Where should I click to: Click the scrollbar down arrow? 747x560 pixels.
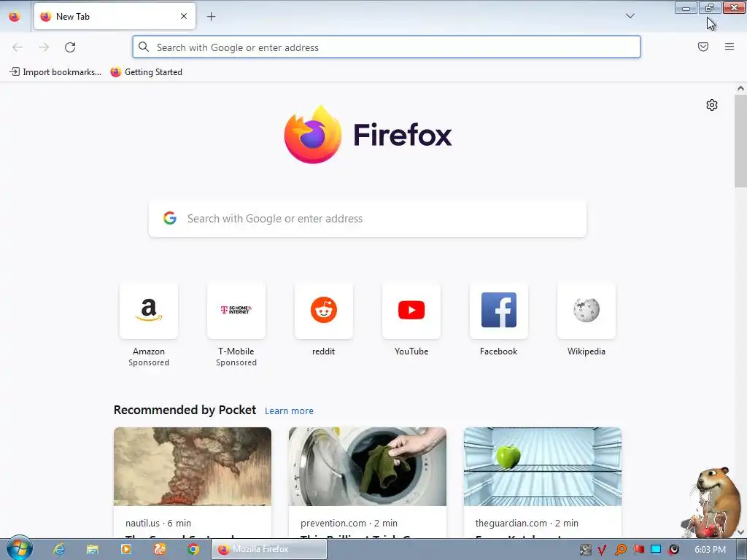[x=740, y=532]
